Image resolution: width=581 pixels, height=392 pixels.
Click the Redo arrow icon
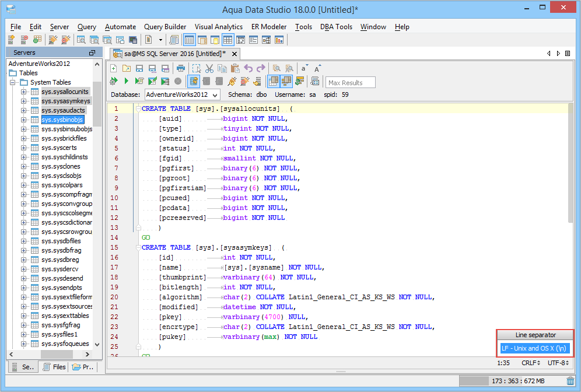(261, 68)
